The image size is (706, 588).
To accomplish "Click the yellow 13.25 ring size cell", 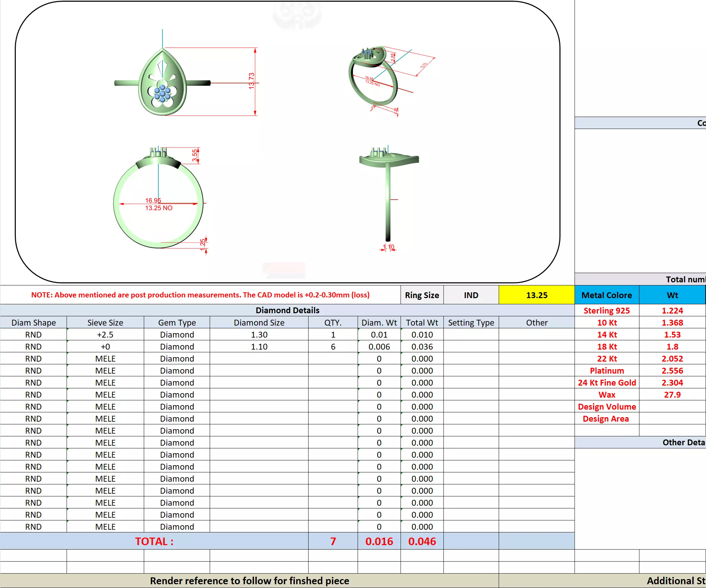I will 536,295.
